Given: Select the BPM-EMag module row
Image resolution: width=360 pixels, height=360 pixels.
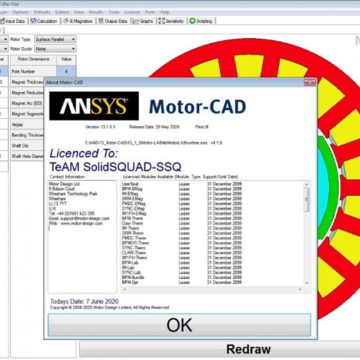Looking at the screenshot, I should click(x=182, y=189).
